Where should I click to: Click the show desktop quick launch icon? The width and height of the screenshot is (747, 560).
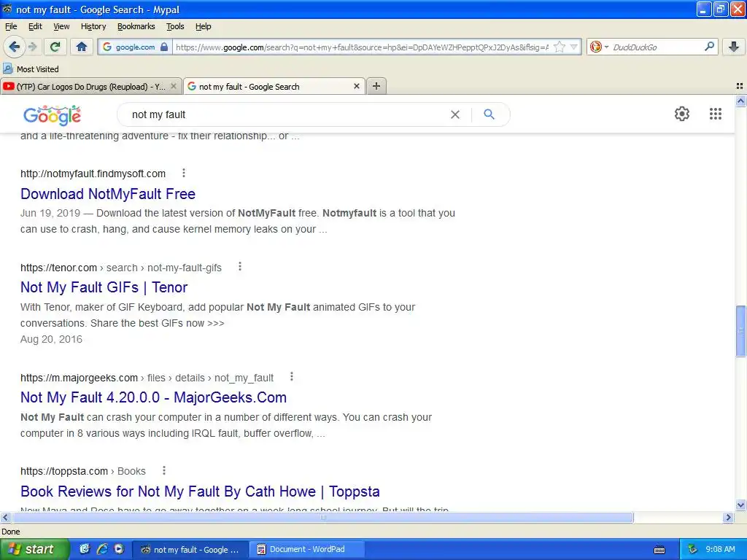click(85, 548)
